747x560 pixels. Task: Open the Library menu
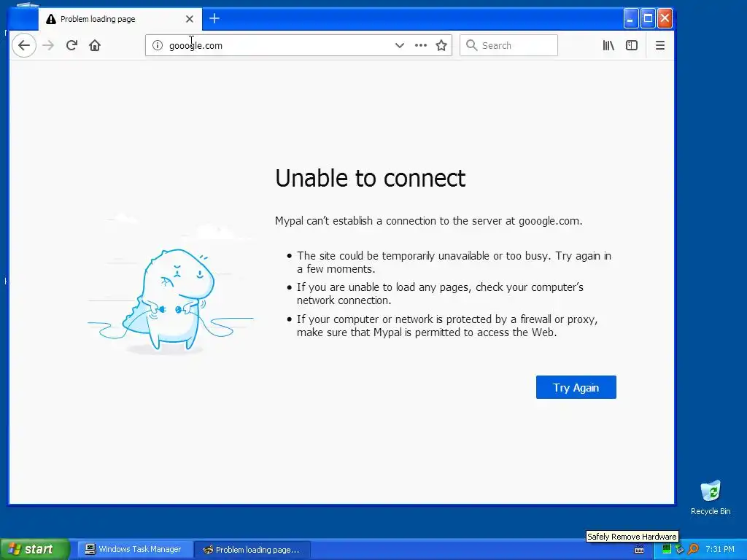(x=608, y=45)
